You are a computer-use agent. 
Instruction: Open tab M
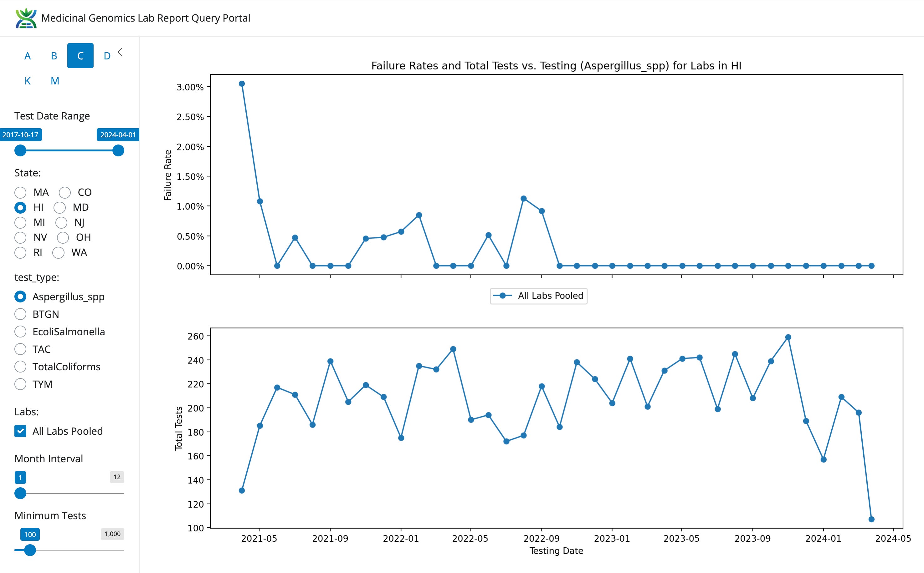click(x=55, y=81)
